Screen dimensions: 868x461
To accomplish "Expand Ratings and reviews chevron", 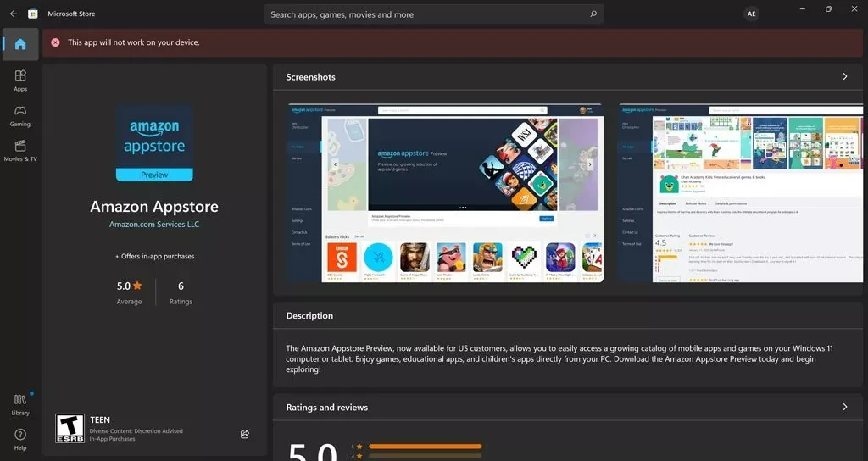I will [845, 407].
